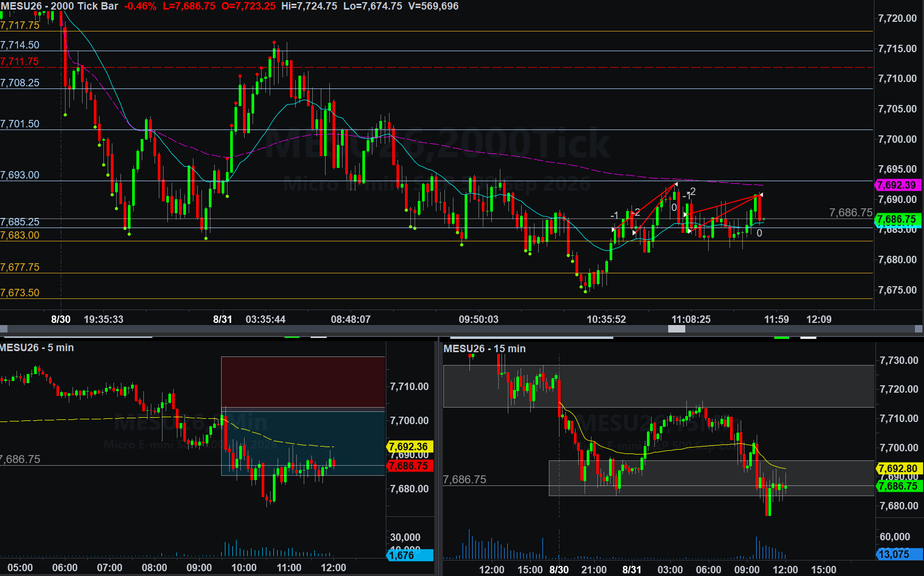Select the red 7,711.75 level label
Image resolution: width=924 pixels, height=576 pixels.
click(x=20, y=61)
